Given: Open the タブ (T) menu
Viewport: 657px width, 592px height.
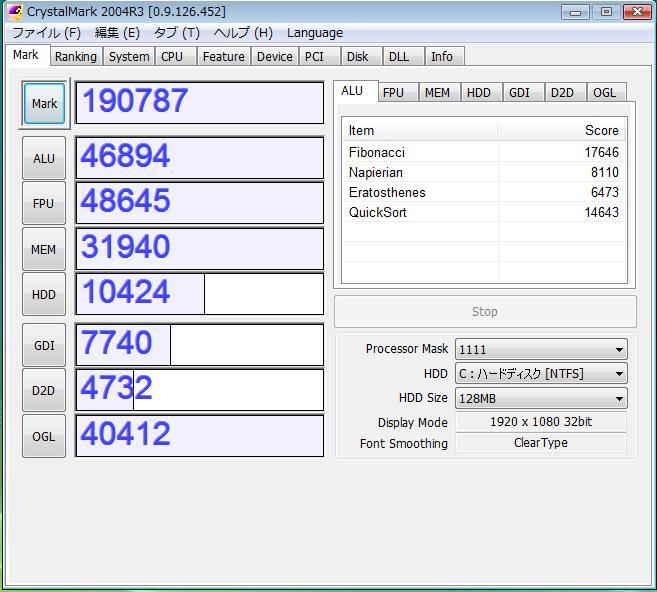Looking at the screenshot, I should 176,33.
